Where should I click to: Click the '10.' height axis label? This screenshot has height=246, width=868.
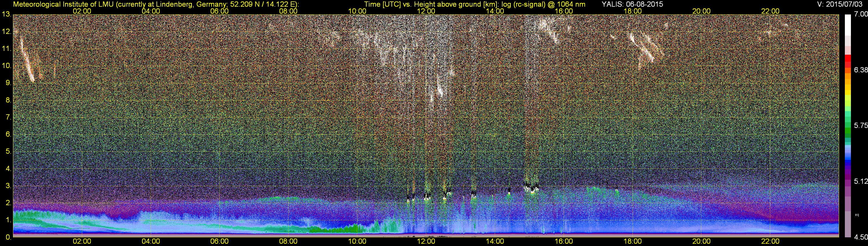[x=6, y=66]
